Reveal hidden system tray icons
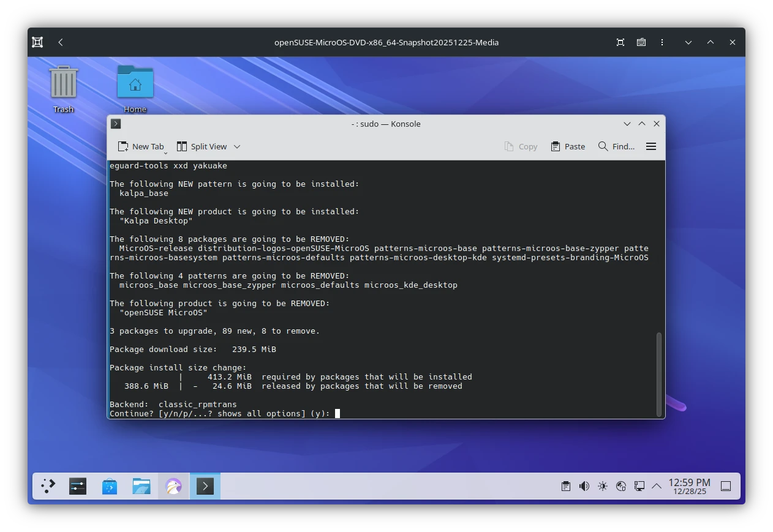The height and width of the screenshot is (532, 773). click(x=656, y=486)
